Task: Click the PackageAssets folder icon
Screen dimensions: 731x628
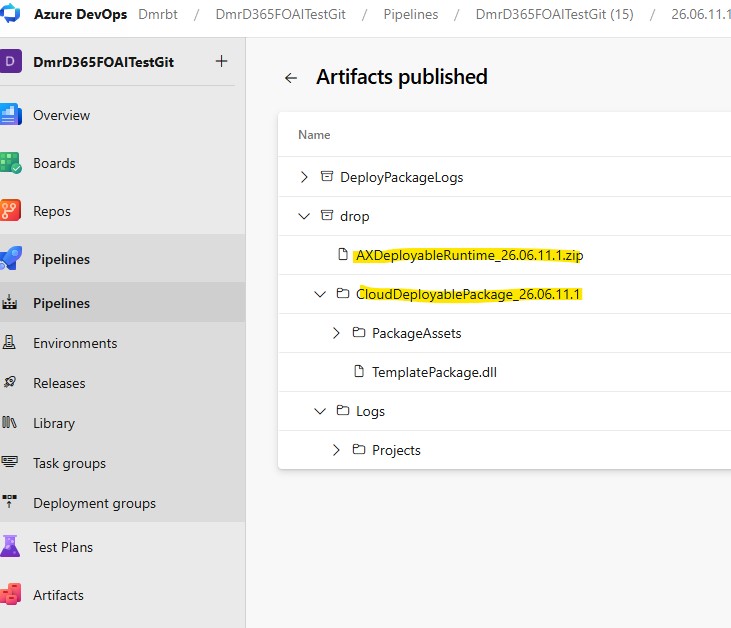Action: [359, 332]
